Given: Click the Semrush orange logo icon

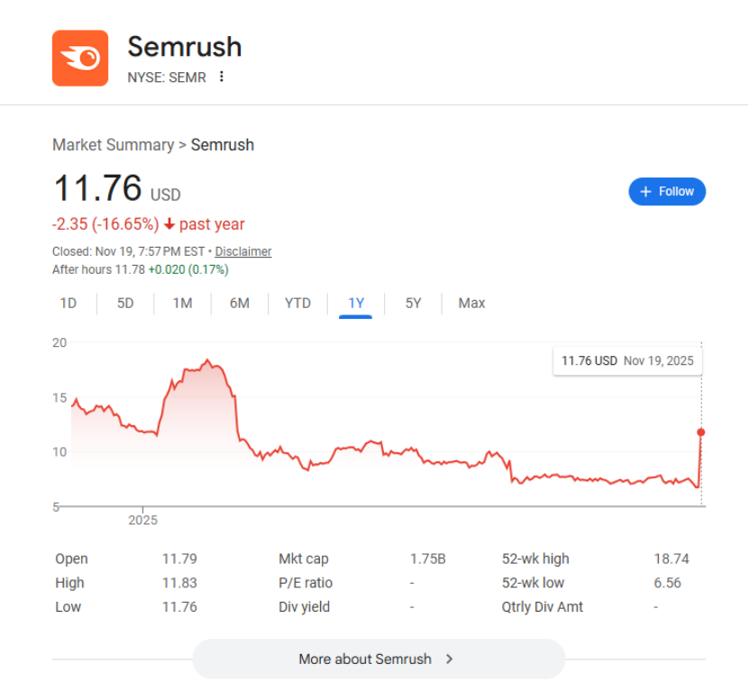Looking at the screenshot, I should pos(80,59).
